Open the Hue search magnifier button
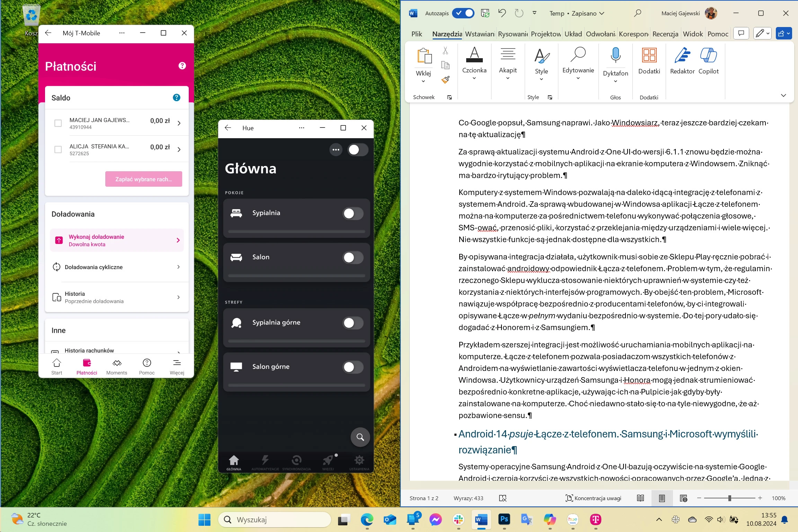The width and height of the screenshot is (798, 532). (x=360, y=437)
